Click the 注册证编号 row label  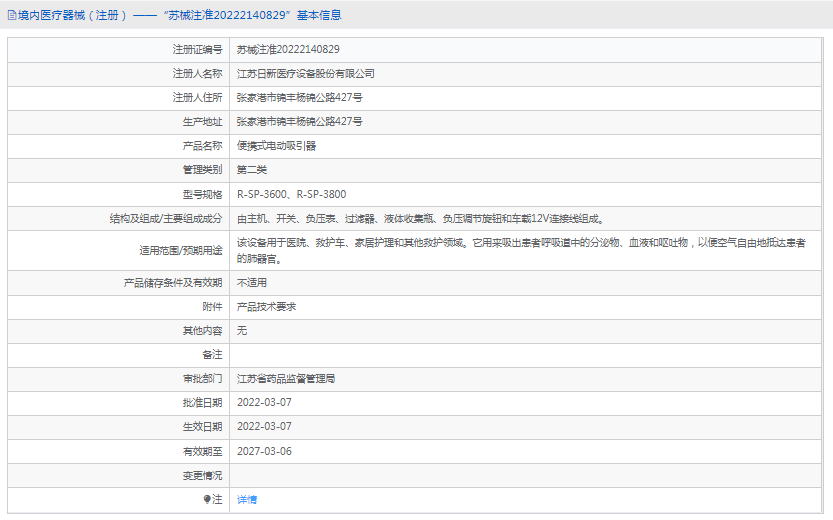197,49
